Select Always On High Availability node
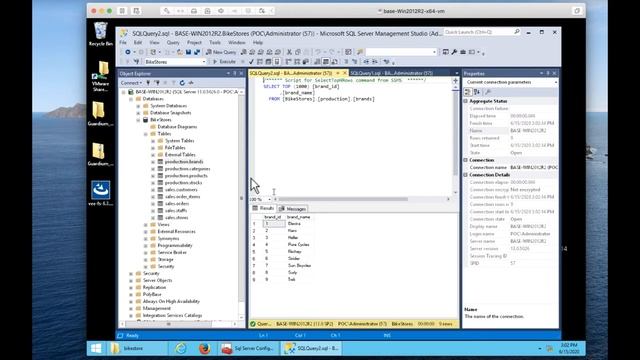 (x=171, y=301)
